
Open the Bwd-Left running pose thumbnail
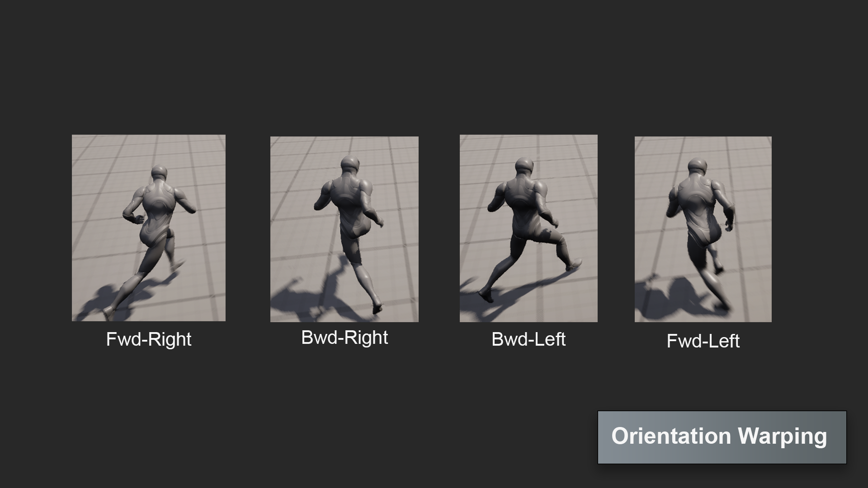coord(528,228)
